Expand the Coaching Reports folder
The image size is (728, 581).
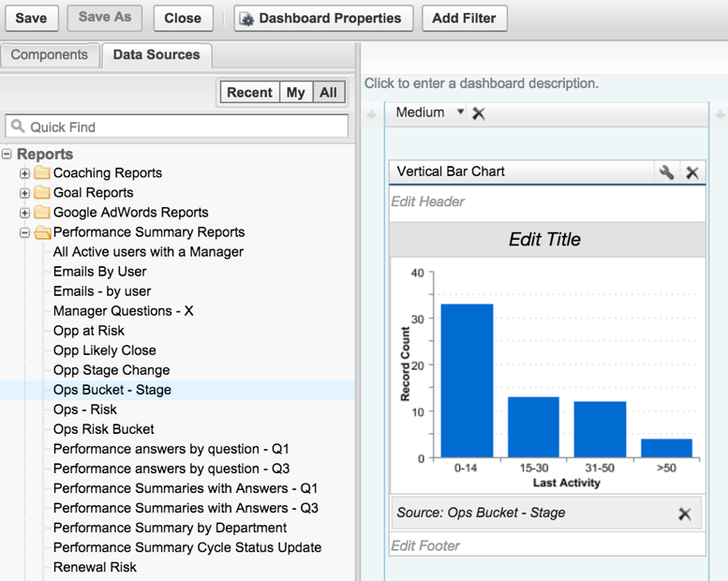(25, 173)
